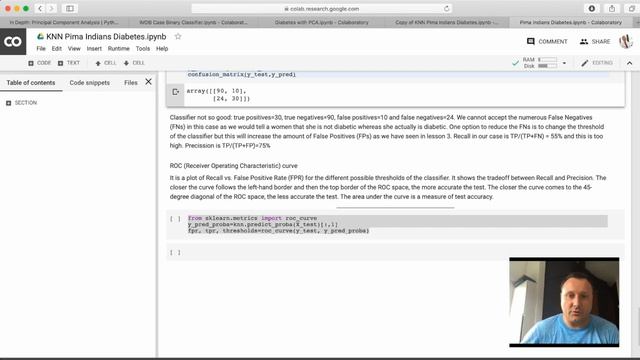Go forward with browser forward arrow
This screenshot has width=640, height=360.
click(51, 8)
